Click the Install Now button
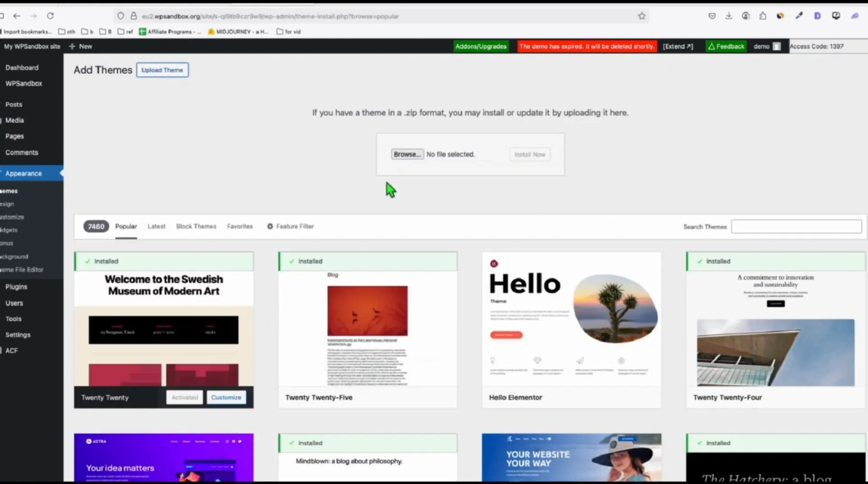 click(529, 155)
